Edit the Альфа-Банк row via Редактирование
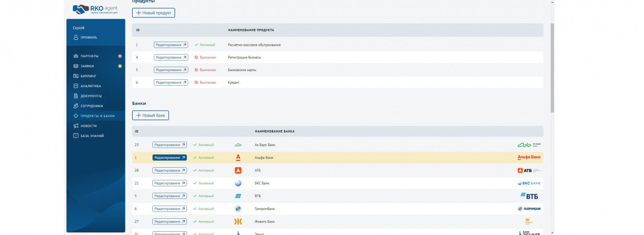This screenshot has width=644, height=235. coord(170,158)
